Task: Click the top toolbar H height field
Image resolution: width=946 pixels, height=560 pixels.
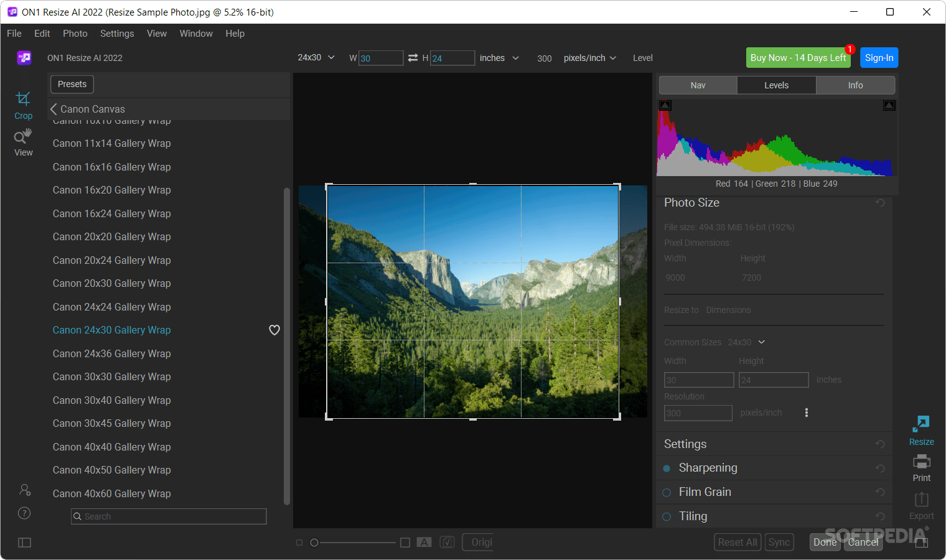Action: (452, 58)
